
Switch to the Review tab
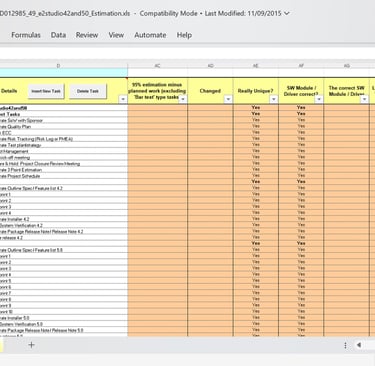(x=87, y=35)
